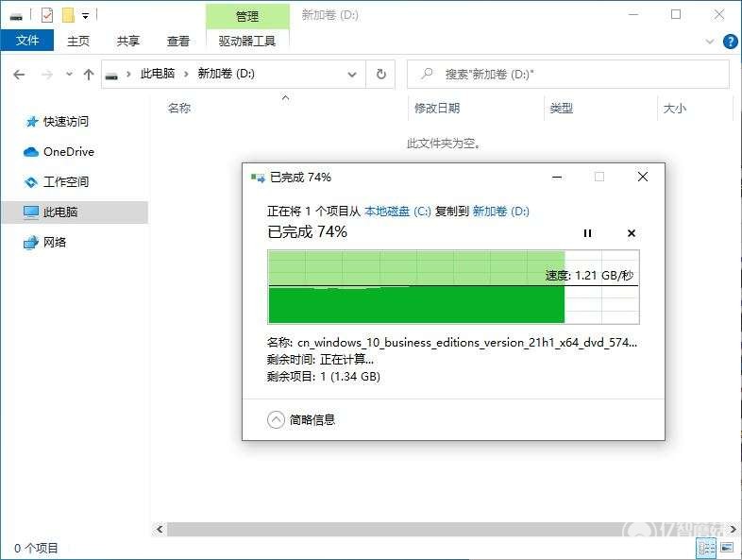Pause the file copy operation

point(587,233)
